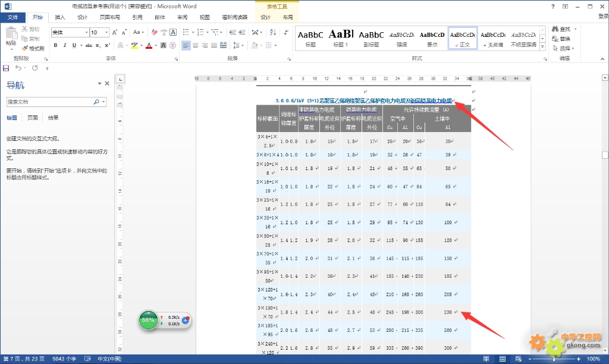Image resolution: width=609 pixels, height=364 pixels.
Task: Toggle bold formatting
Action: (x=55, y=45)
